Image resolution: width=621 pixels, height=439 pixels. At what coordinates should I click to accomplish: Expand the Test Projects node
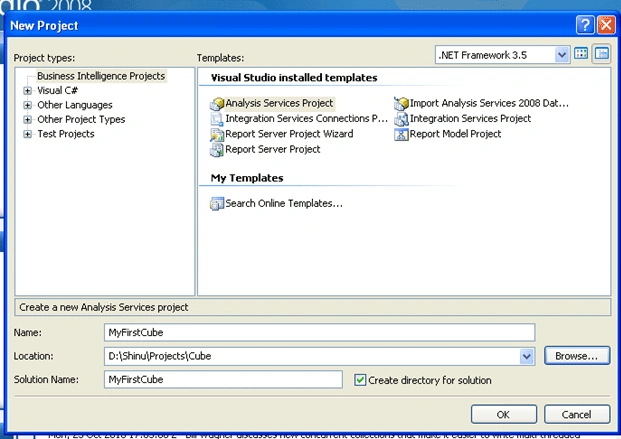click(27, 134)
